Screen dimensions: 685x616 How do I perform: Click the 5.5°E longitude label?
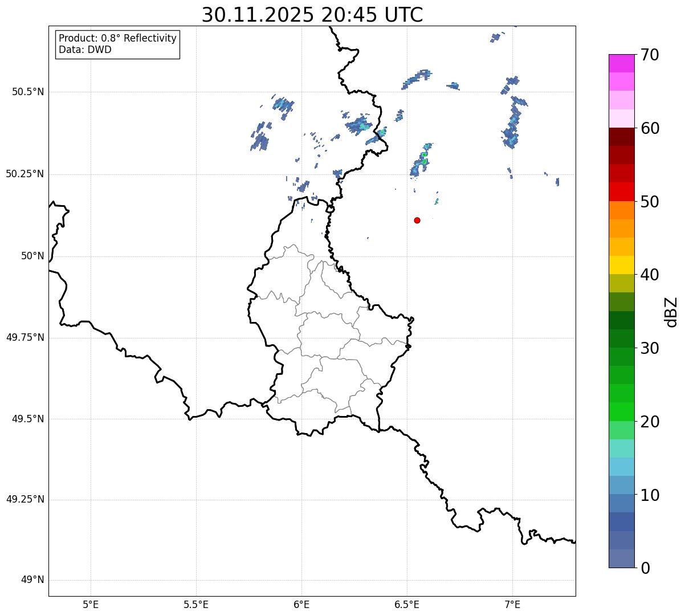tap(196, 604)
